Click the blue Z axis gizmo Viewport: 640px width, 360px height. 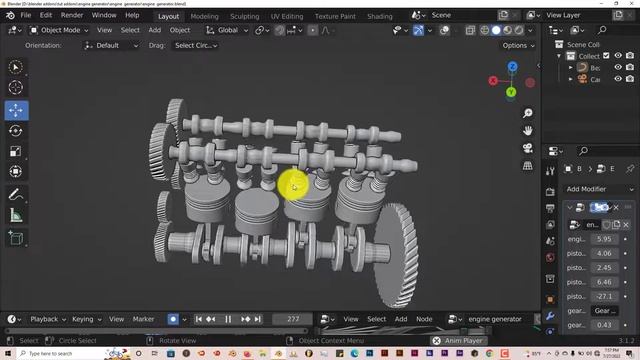tap(512, 67)
